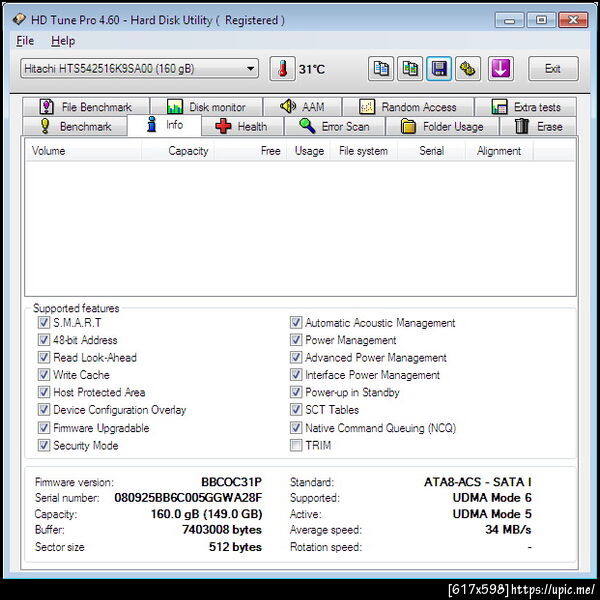Toggle the Firmware Upgradable checkbox
600x600 pixels.
pyautogui.click(x=44, y=428)
